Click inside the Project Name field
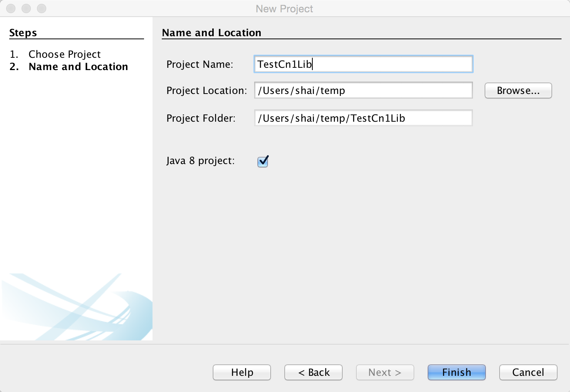Image resolution: width=570 pixels, height=392 pixels. click(363, 64)
